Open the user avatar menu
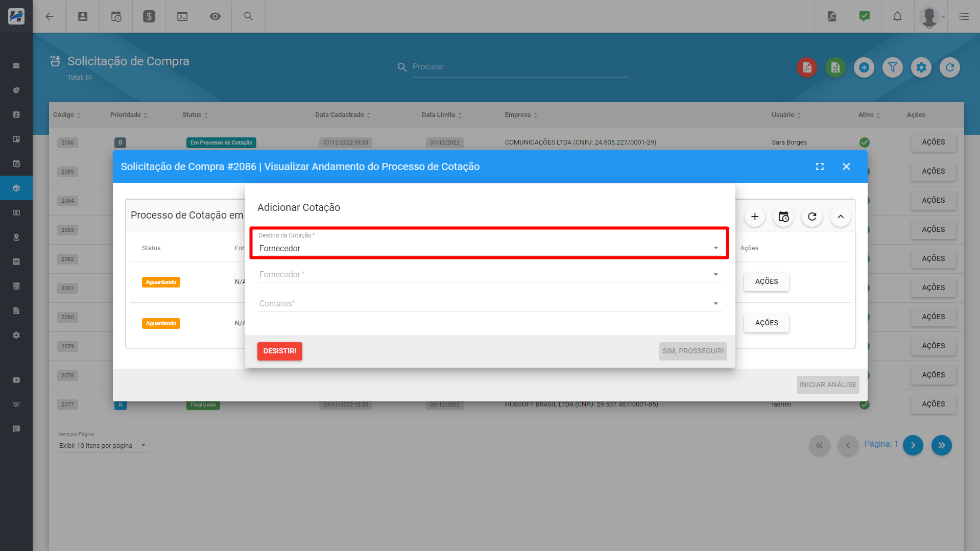This screenshot has width=980, height=551. point(931,16)
